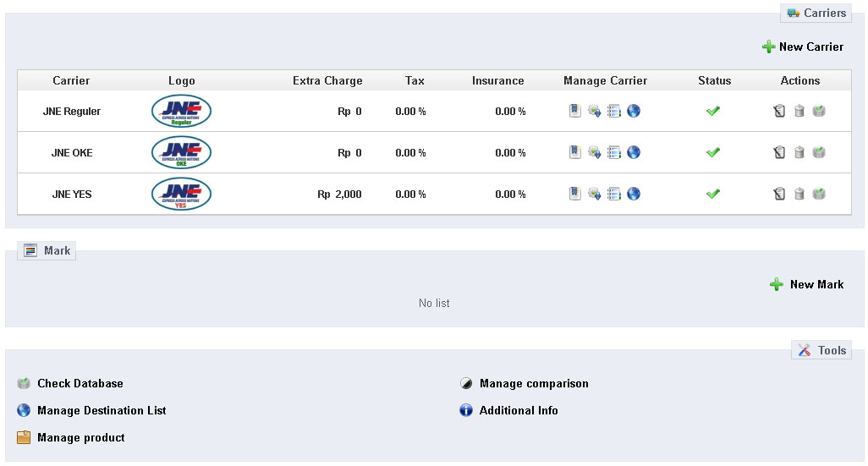Click the gear download icon for JNE Reguler
Screen dimensions: 868x466
click(x=595, y=111)
